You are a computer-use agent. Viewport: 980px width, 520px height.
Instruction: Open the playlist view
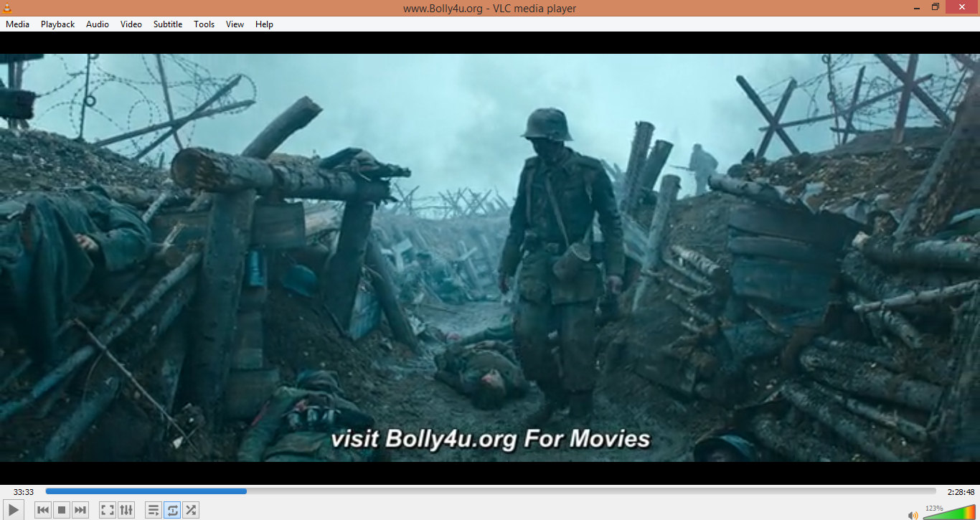tap(154, 511)
